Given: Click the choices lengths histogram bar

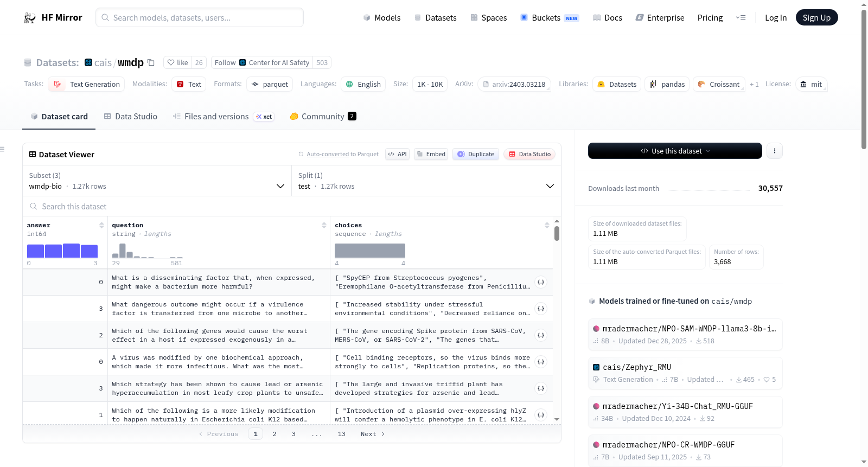Looking at the screenshot, I should [x=370, y=251].
